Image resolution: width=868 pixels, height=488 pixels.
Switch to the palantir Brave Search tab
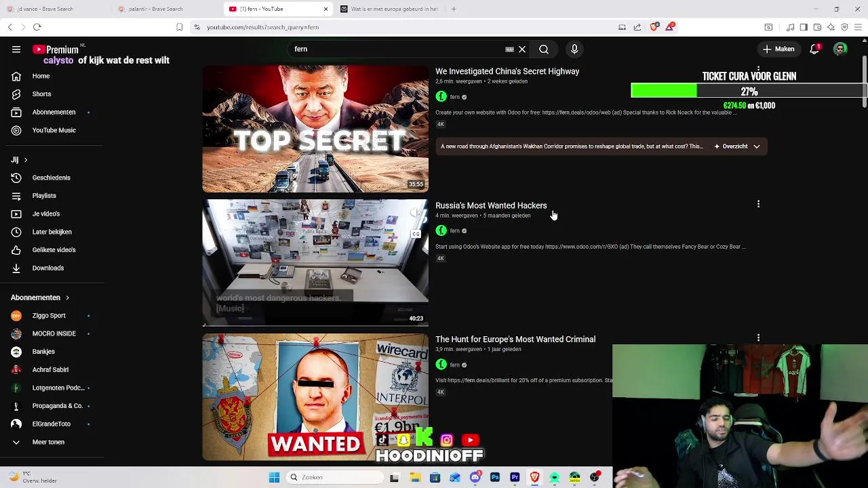pyautogui.click(x=166, y=9)
